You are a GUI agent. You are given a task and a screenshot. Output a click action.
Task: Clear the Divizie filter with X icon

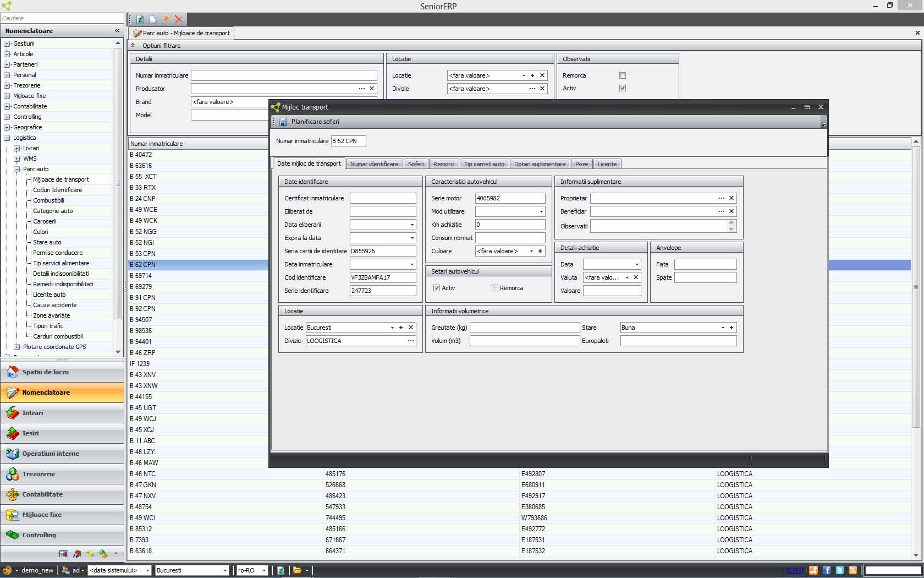[x=542, y=89]
